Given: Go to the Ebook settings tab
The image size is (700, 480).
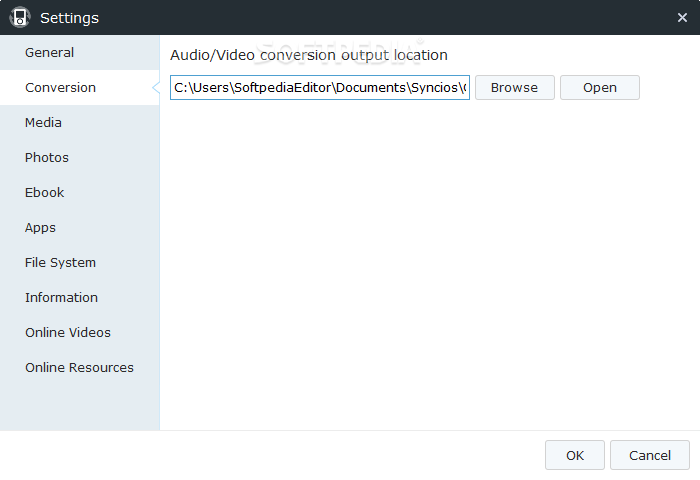Looking at the screenshot, I should (45, 193).
